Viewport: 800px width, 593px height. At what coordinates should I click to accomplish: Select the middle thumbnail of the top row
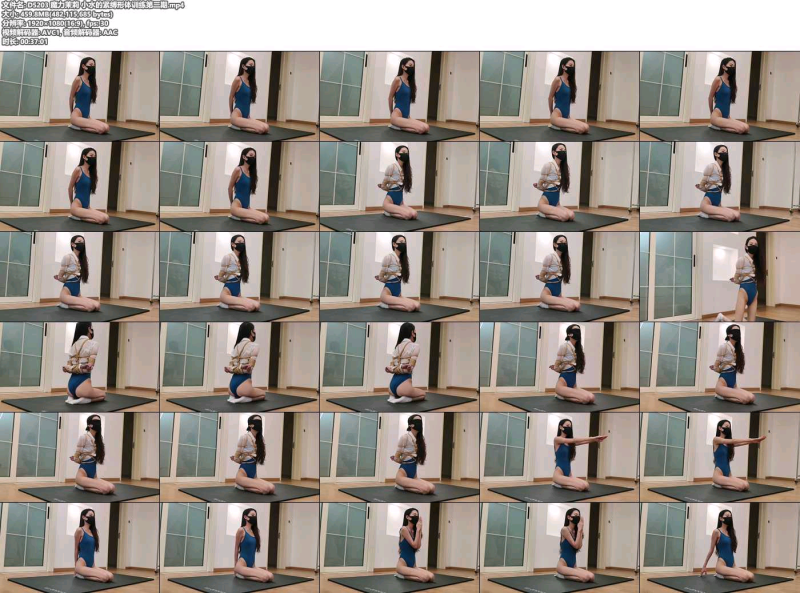click(x=399, y=96)
